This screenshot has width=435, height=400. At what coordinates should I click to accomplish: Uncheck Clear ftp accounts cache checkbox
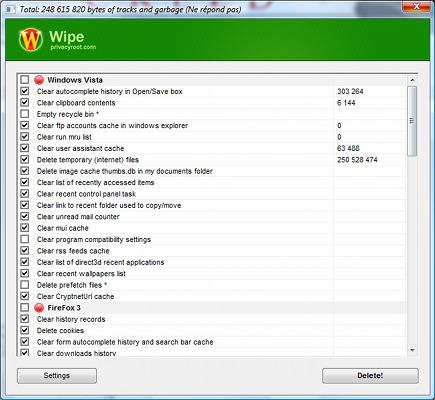coord(25,125)
